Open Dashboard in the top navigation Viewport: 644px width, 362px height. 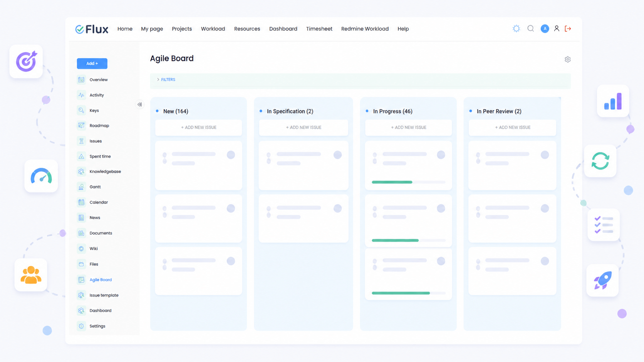(283, 29)
